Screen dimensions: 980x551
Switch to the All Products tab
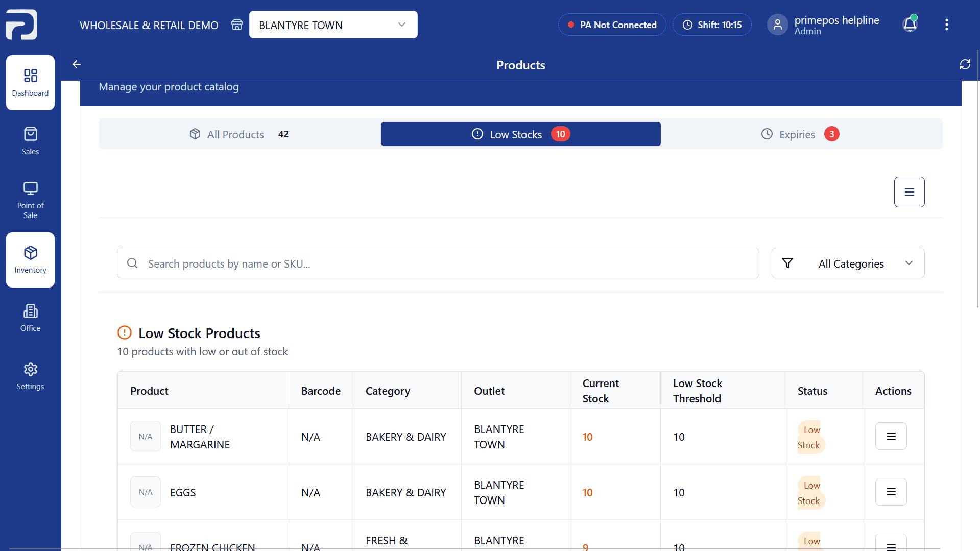(240, 134)
